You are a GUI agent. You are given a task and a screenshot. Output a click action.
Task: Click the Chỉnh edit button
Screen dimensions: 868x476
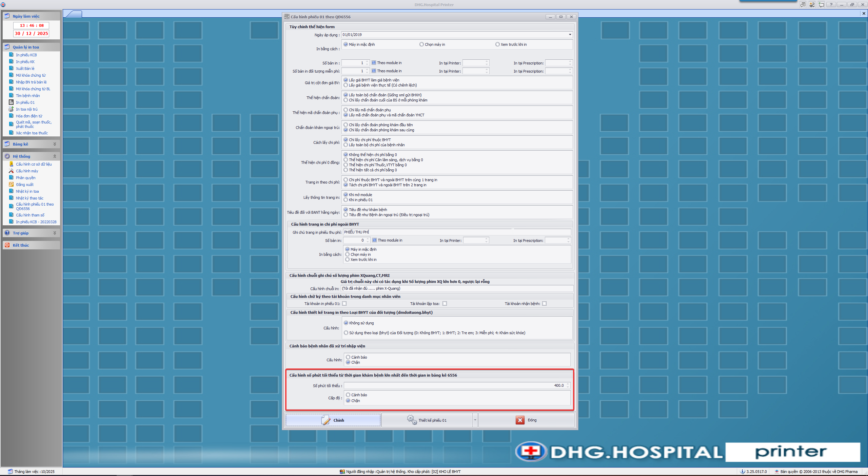pos(333,420)
